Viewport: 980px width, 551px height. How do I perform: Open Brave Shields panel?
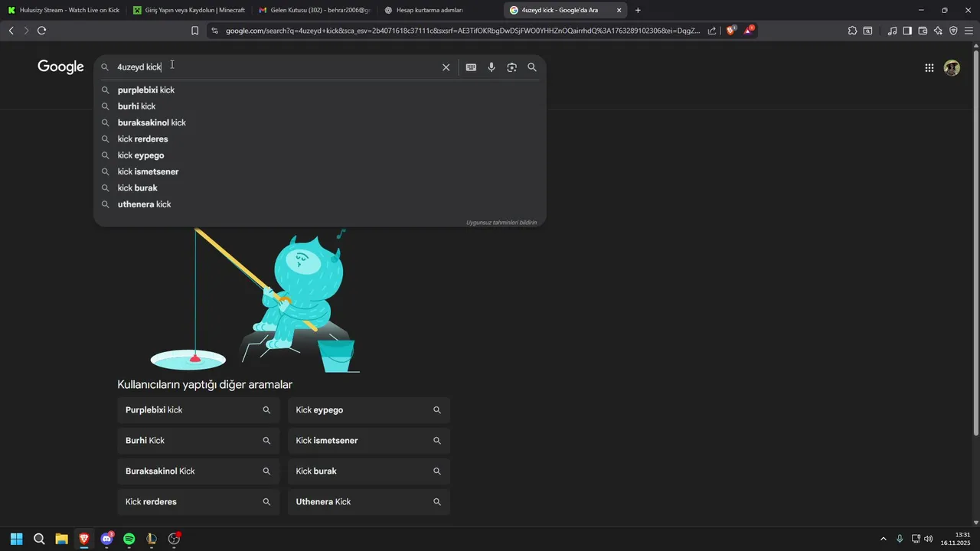[x=730, y=31]
